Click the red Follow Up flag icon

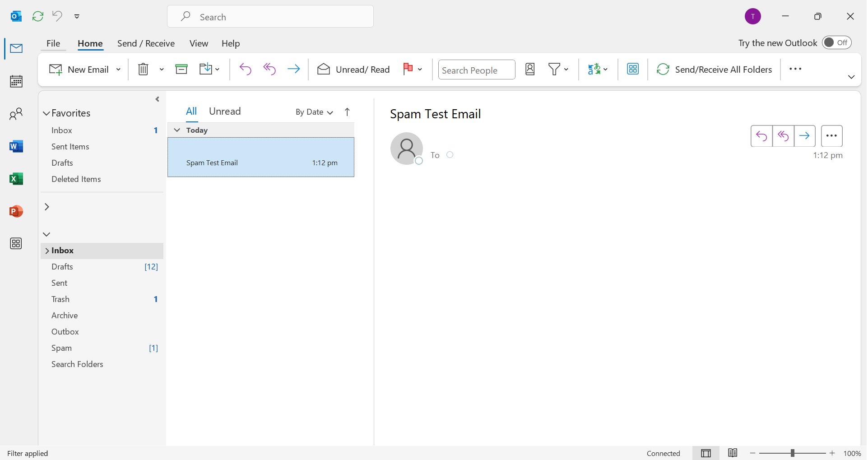click(408, 69)
